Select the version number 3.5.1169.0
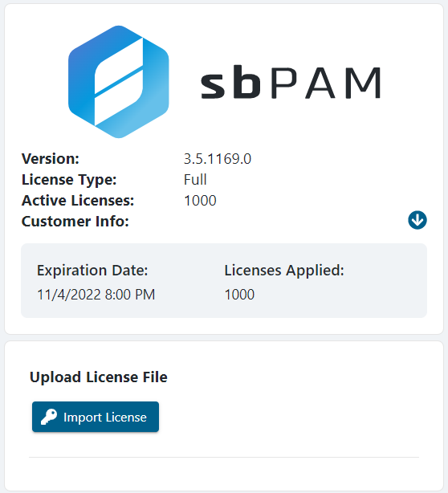 point(218,159)
